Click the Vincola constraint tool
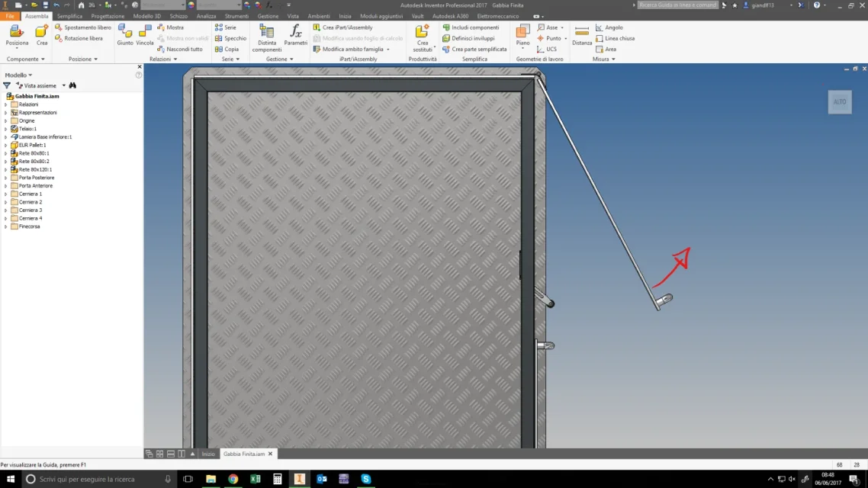Screen dimensions: 868x488 click(144, 35)
